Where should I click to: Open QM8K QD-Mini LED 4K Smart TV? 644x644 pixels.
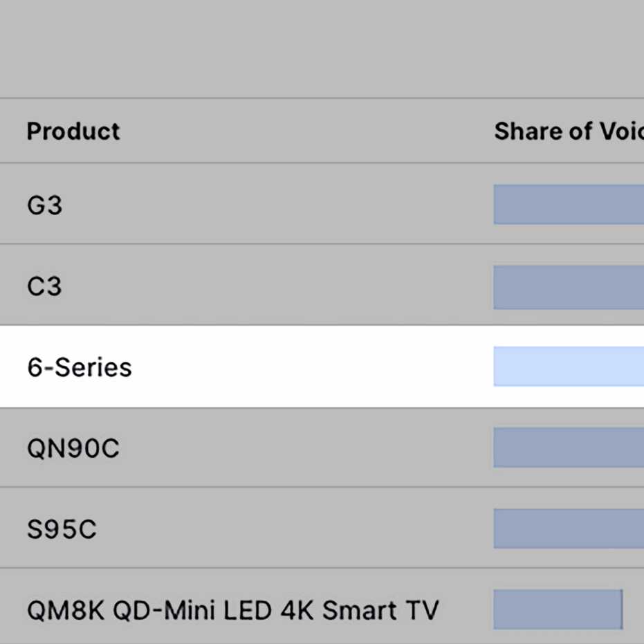pos(232,611)
